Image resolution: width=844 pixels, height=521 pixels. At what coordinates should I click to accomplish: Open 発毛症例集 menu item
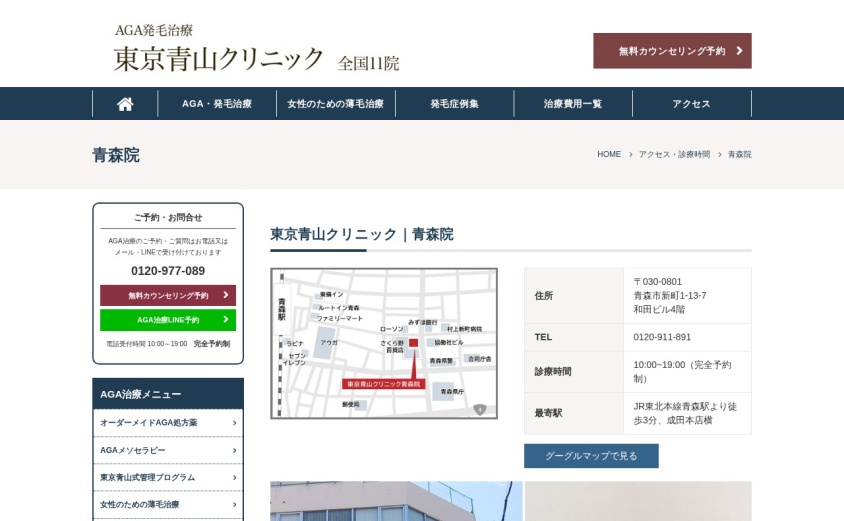454,104
